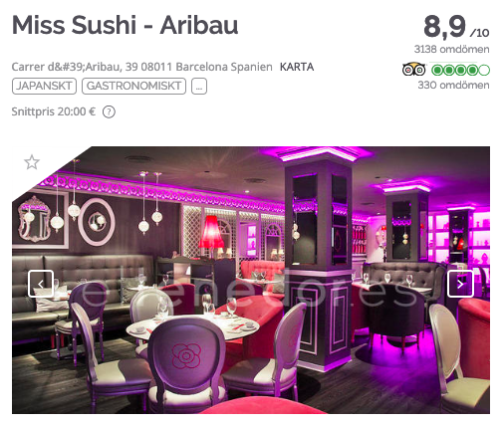Image resolution: width=504 pixels, height=427 pixels.
Task: Open the KARTA map link
Action: [297, 67]
